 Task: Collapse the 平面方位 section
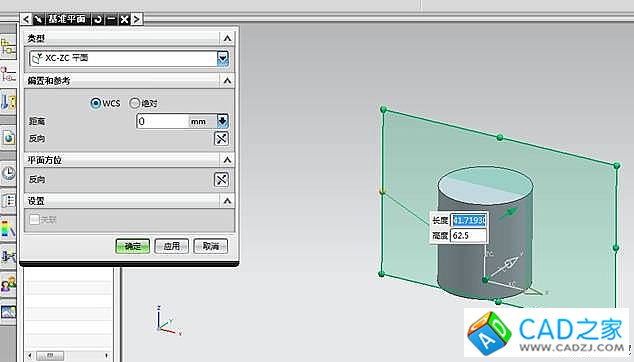tap(227, 160)
